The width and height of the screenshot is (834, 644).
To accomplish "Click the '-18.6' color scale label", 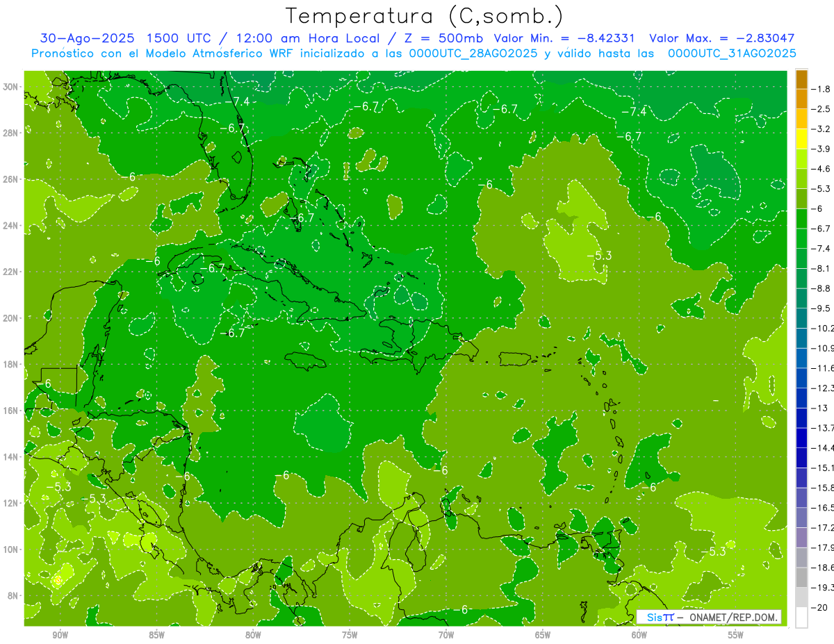I will 822,568.
